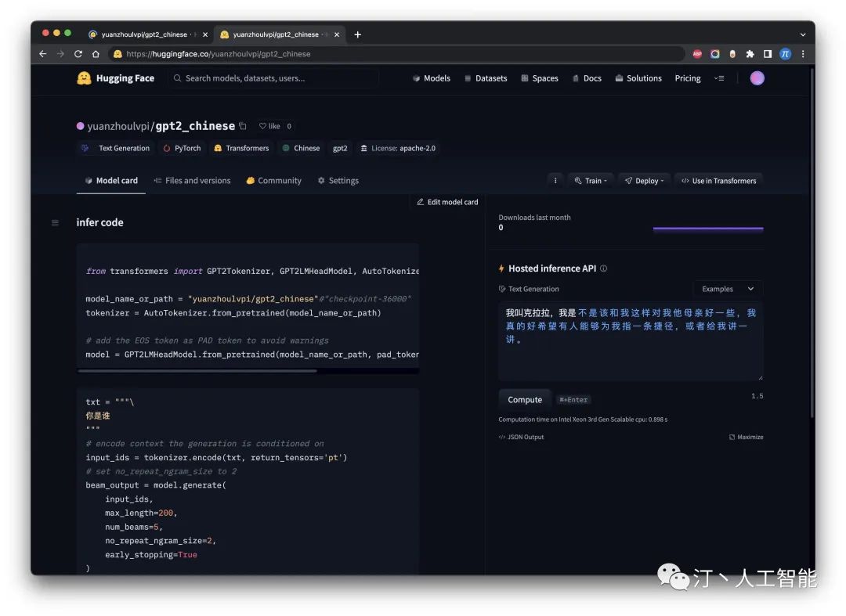Image resolution: width=846 pixels, height=616 pixels.
Task: Click the Compute button
Action: [524, 400]
